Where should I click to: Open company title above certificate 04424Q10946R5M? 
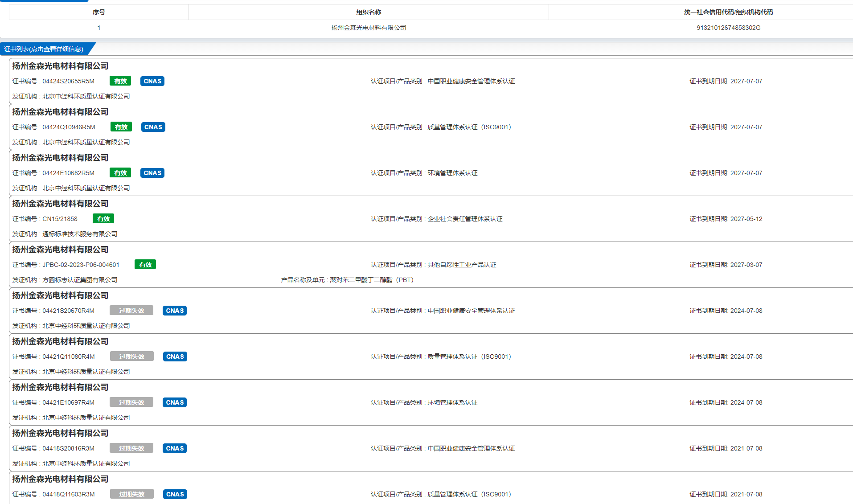(x=60, y=112)
